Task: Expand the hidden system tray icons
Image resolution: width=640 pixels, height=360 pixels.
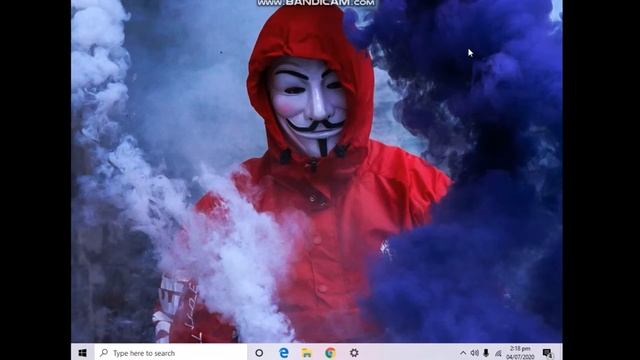Action: coord(463,353)
